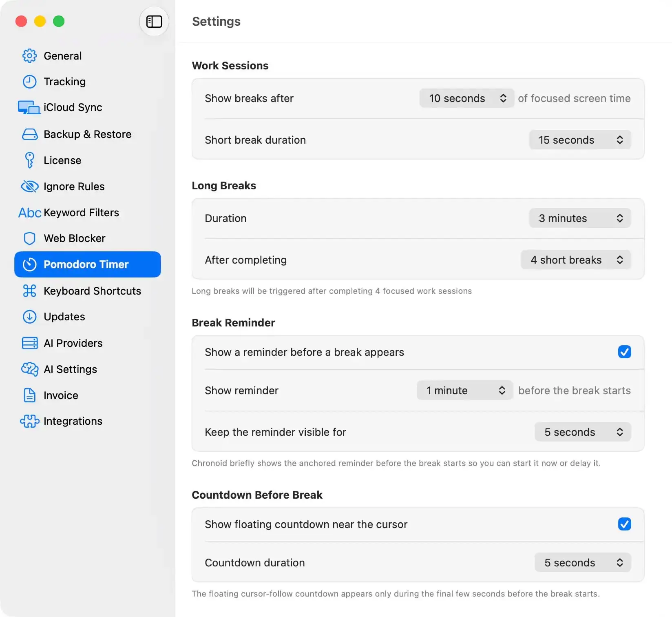Click the General gear icon
Image resolution: width=672 pixels, height=617 pixels.
click(x=29, y=56)
